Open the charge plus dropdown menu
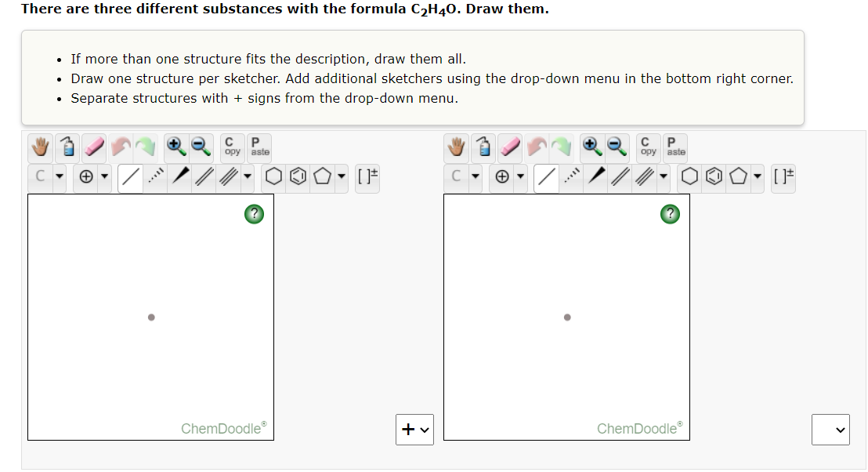The width and height of the screenshot is (868, 472). [104, 177]
